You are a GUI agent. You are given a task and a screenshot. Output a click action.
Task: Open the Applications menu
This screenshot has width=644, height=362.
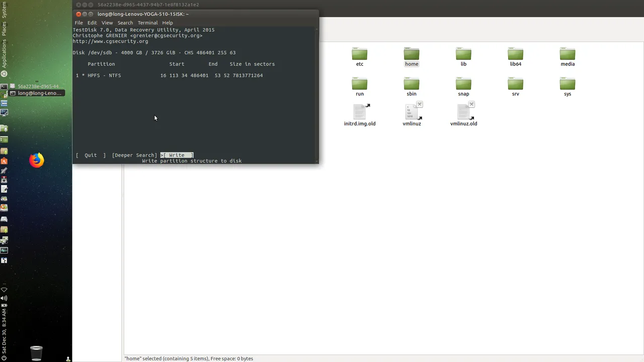(x=4, y=54)
